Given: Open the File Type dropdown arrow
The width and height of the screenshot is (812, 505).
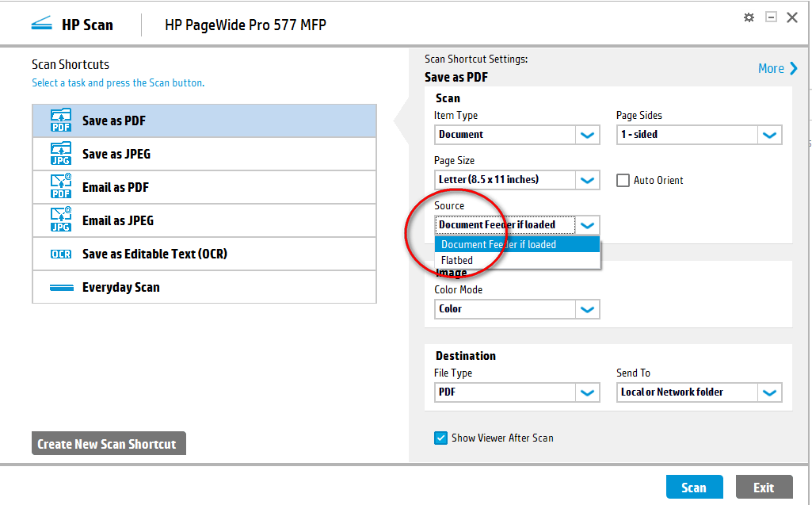Looking at the screenshot, I should pos(587,392).
